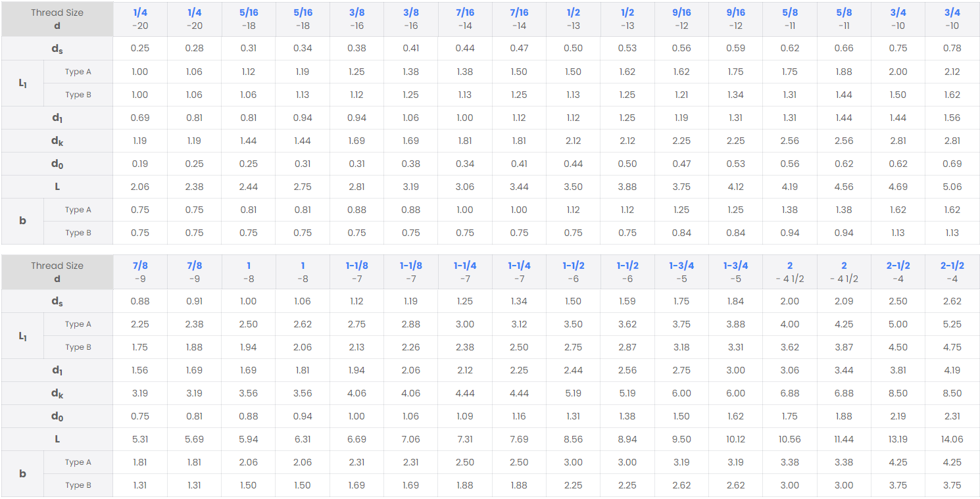
Task: Open the 1-1/2 link whose ds is 1.59
Action: pos(627,266)
